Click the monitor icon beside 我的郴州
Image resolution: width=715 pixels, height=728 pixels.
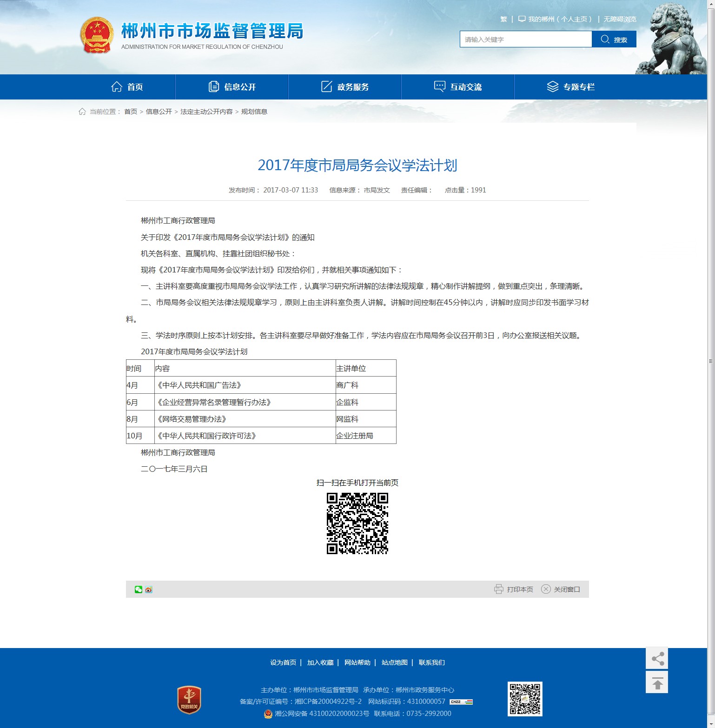click(522, 19)
